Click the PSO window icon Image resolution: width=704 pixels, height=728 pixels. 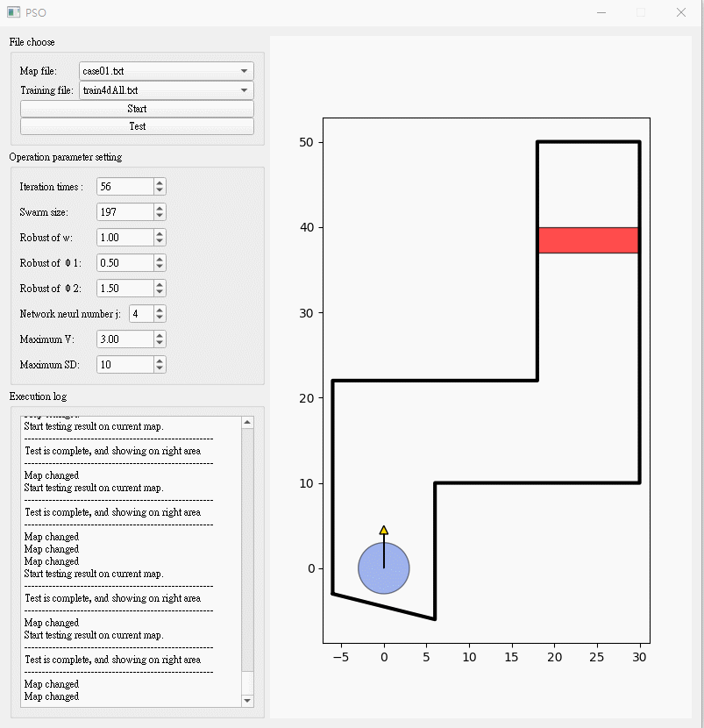point(14,12)
